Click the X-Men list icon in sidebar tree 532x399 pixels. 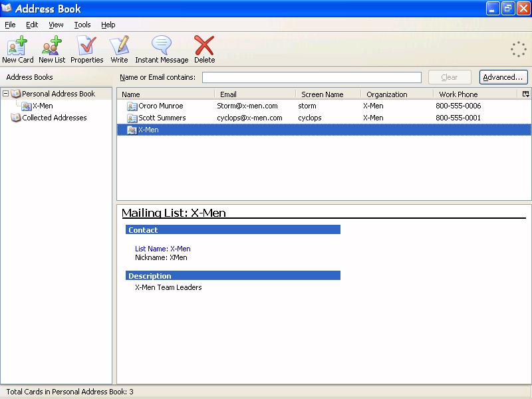pyautogui.click(x=27, y=106)
